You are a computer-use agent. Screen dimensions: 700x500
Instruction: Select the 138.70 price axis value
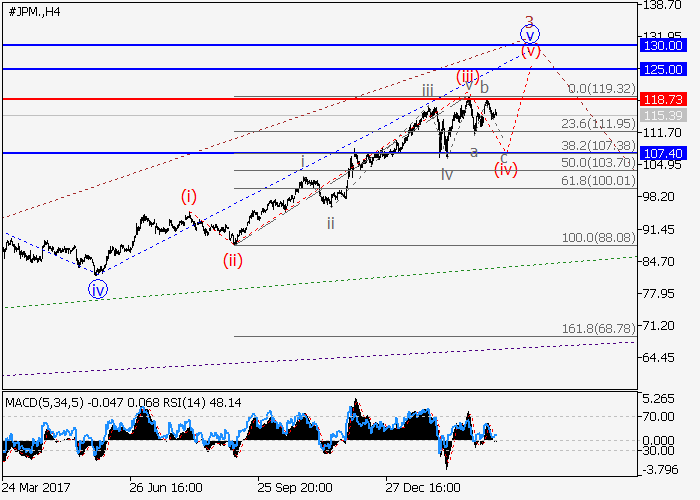(662, 5)
